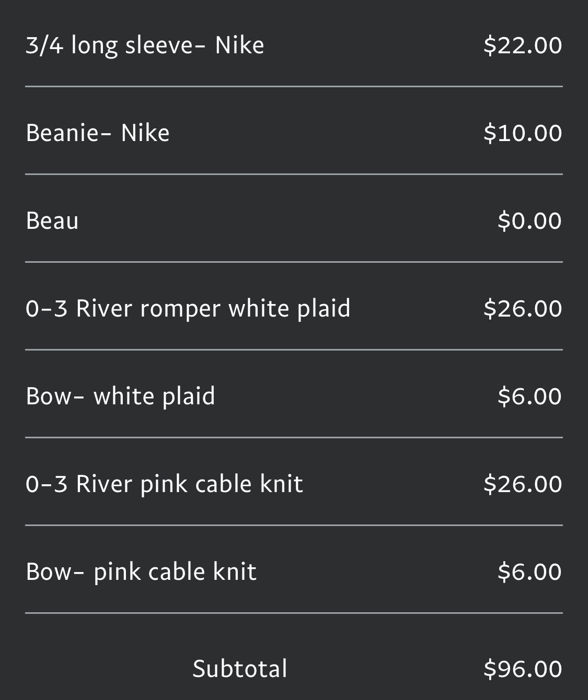Click the Subtotal label
This screenshot has height=700, width=588.
(240, 669)
